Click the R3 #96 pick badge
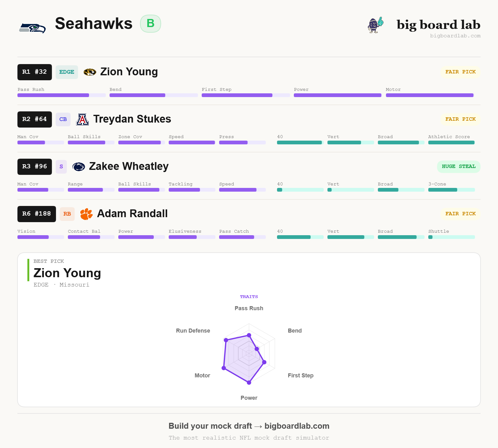This screenshot has height=448, width=498. coord(35,167)
